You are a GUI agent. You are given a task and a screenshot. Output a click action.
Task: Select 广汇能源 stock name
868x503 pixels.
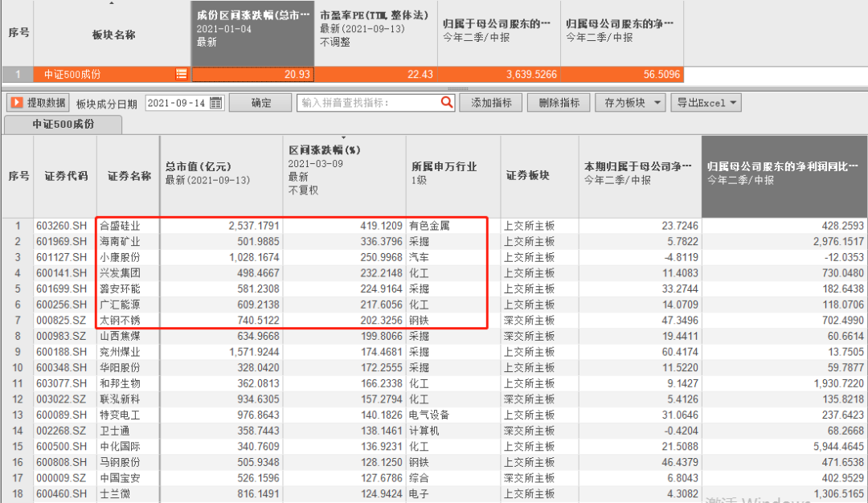(120, 305)
